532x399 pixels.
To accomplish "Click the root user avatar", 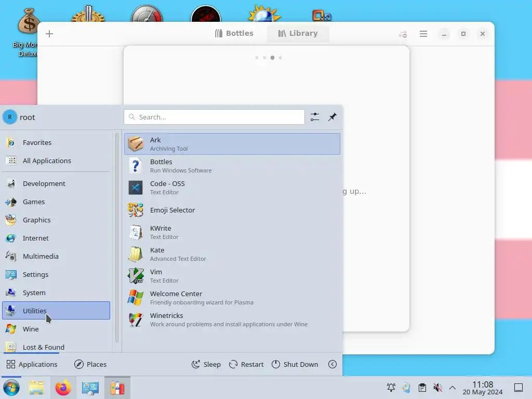I will (x=10, y=117).
